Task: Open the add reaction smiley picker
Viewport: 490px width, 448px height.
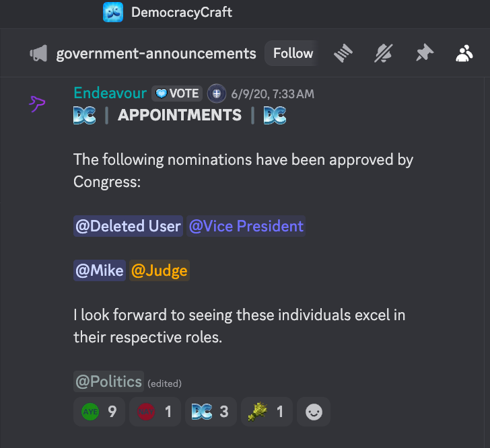Action: tap(314, 412)
